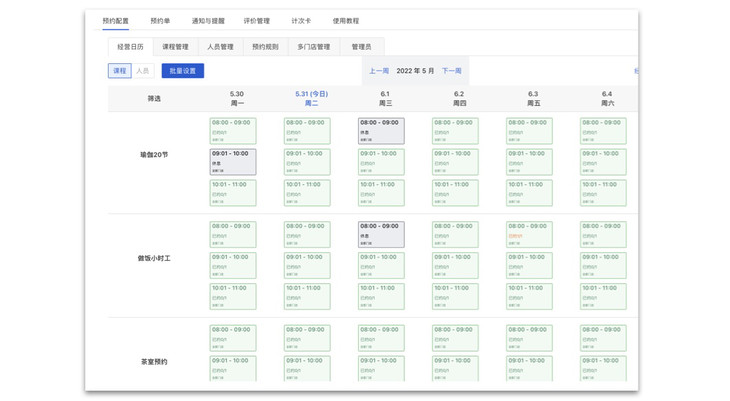
Task: Toggle calendar view to 人员
Action: click(x=142, y=71)
